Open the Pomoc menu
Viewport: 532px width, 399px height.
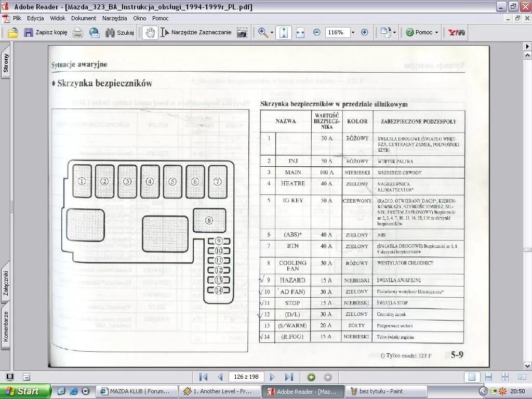click(x=160, y=18)
